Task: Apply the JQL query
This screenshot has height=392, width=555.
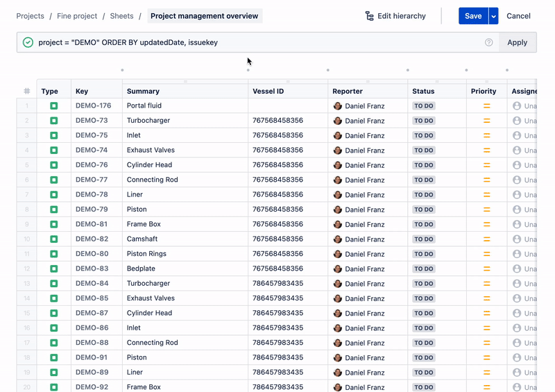Action: tap(518, 42)
